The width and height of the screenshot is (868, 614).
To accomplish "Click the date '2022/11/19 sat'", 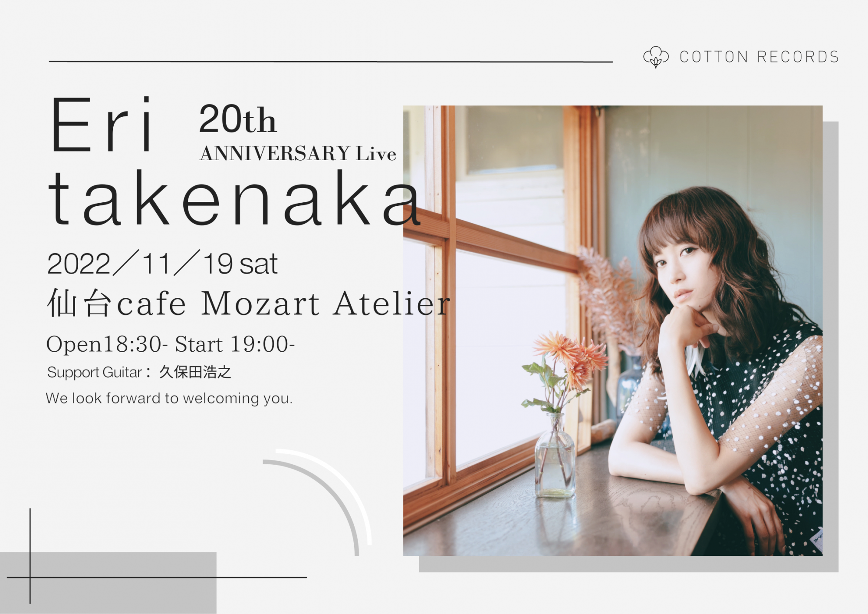I will pyautogui.click(x=162, y=263).
